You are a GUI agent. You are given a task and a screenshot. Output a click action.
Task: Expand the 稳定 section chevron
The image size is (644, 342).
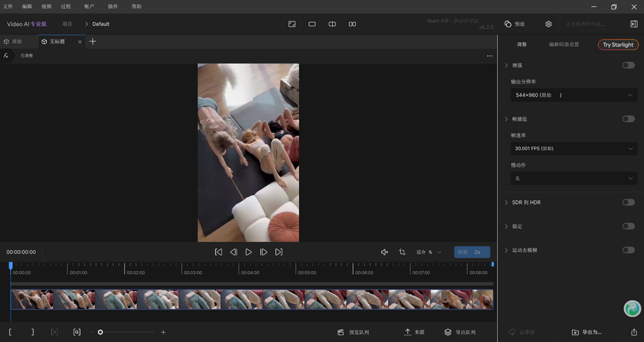(506, 226)
